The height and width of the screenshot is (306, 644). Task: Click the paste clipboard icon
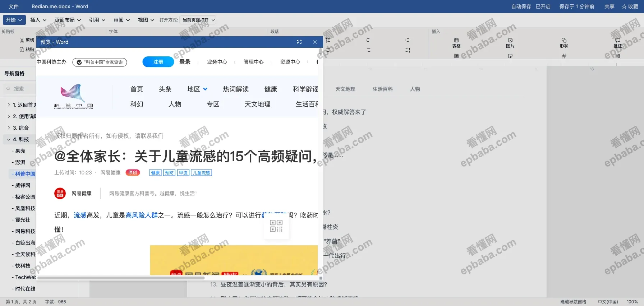click(22, 50)
